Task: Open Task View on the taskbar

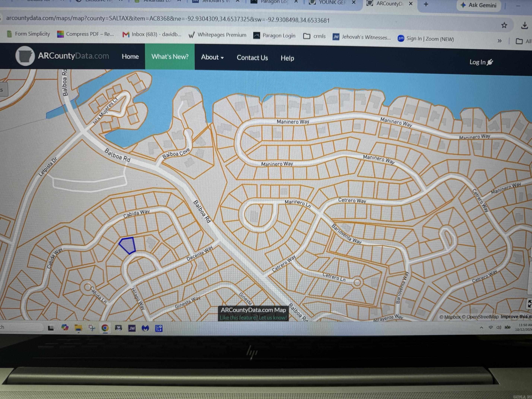Action: pyautogui.click(x=51, y=328)
